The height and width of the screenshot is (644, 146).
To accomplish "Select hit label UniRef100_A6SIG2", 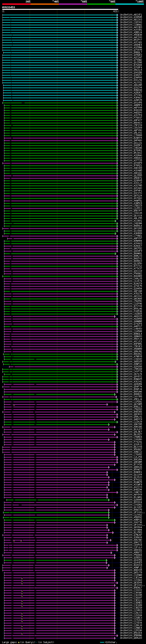I will (131, 296).
